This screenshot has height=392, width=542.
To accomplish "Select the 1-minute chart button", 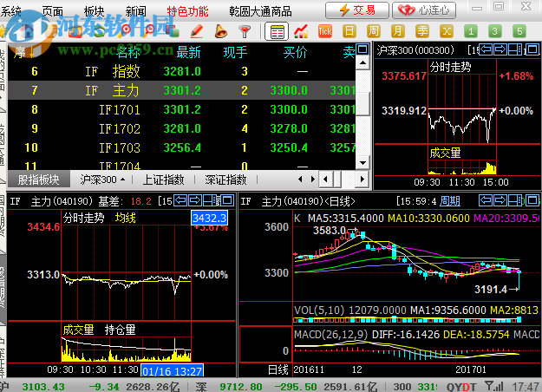I will [x=470, y=31].
